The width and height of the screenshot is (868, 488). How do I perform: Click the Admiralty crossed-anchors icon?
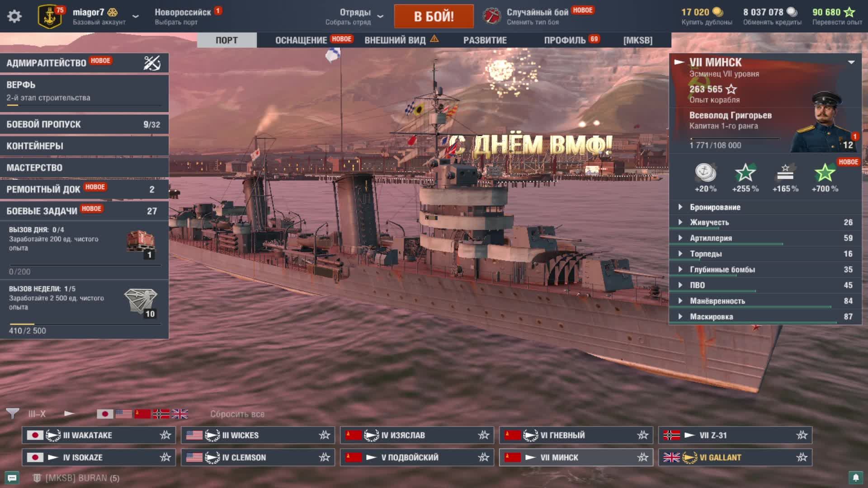152,63
